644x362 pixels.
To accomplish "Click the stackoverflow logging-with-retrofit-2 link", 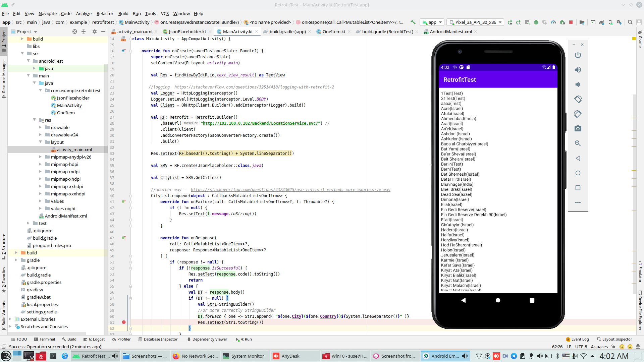I will [x=254, y=87].
